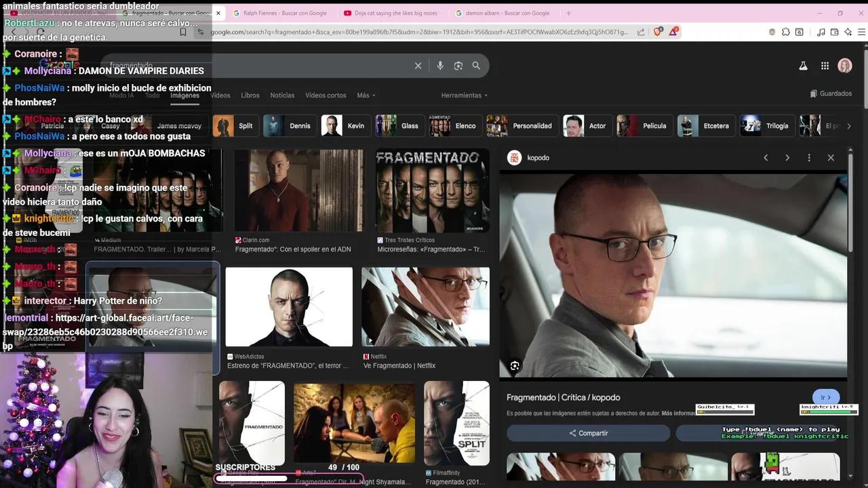Select the Vídeos cortos search tab
868x488 pixels.
[325, 96]
